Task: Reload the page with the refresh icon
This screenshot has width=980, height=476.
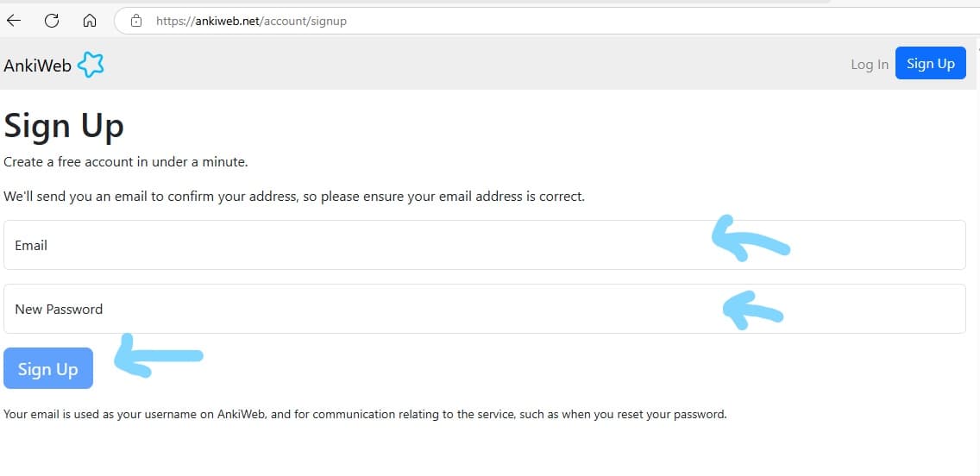Action: [x=52, y=21]
